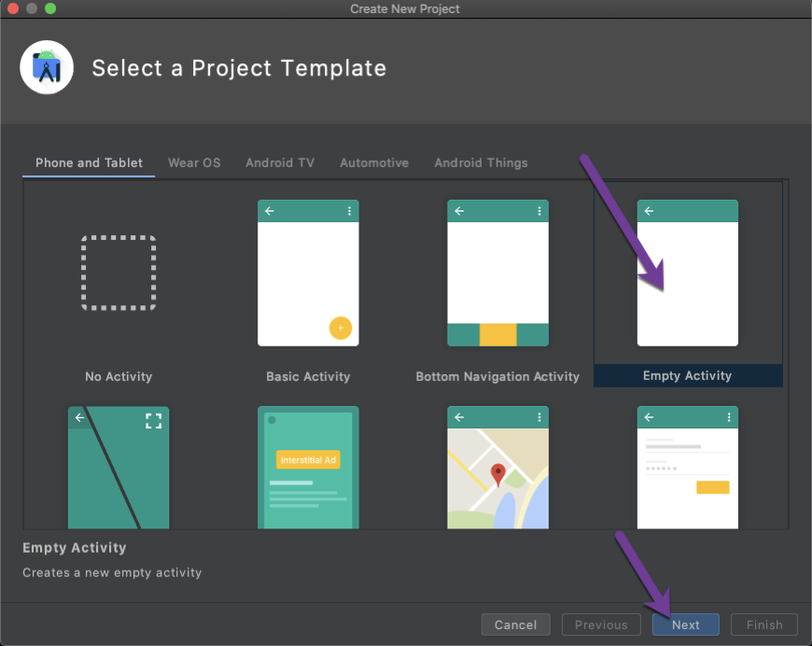
Task: Click the Finish button
Action: tap(763, 625)
